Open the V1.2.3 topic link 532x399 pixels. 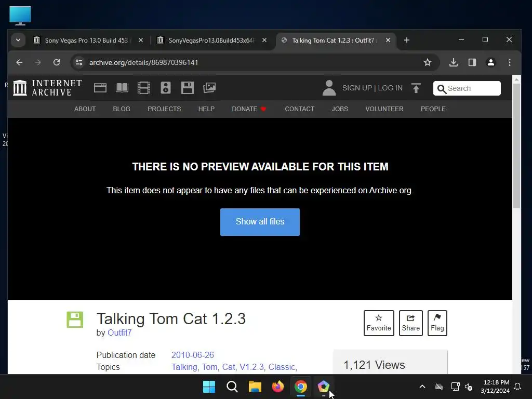coord(252,367)
